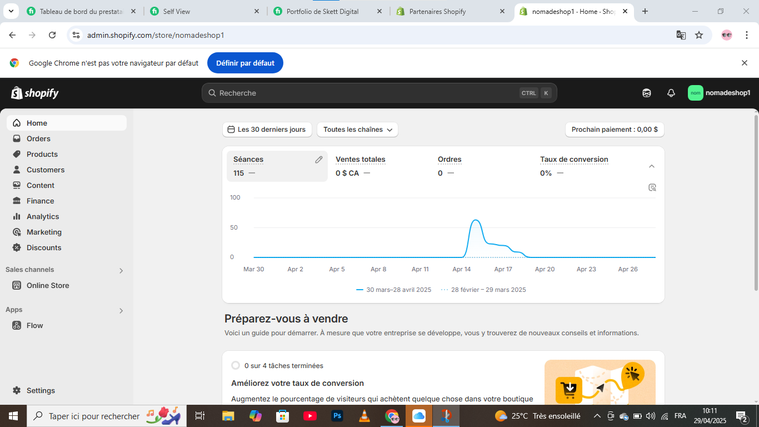Show hidden system tray icons
This screenshot has width=759, height=427.
[597, 416]
